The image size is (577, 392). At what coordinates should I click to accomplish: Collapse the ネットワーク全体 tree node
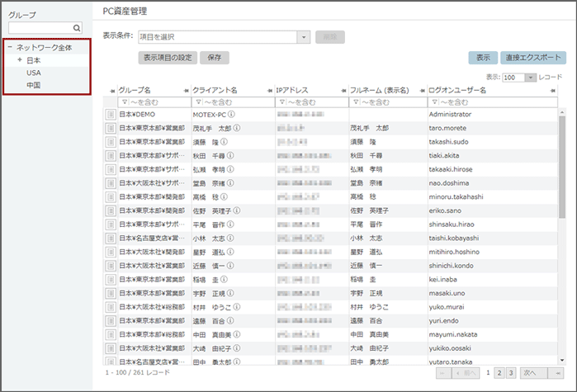pyautogui.click(x=10, y=47)
